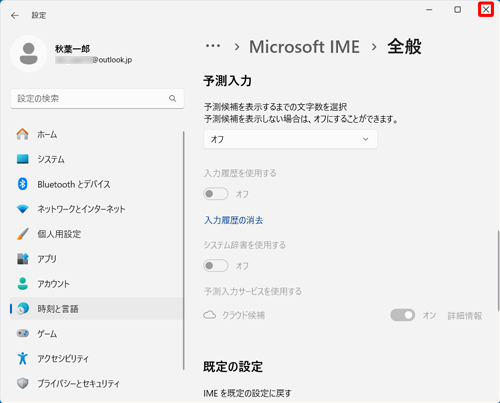Click the main pane scrollbar thumb
This screenshot has height=403, width=500.
coord(498,271)
